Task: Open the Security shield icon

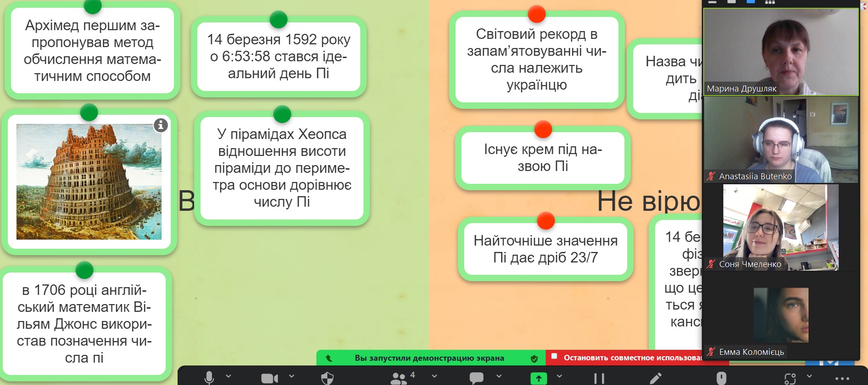Action: (x=327, y=378)
